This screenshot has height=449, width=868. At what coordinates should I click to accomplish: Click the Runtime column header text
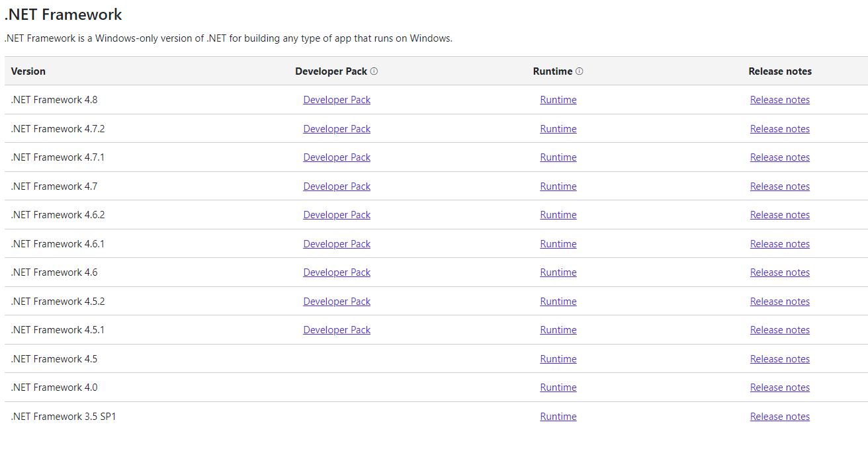click(552, 71)
